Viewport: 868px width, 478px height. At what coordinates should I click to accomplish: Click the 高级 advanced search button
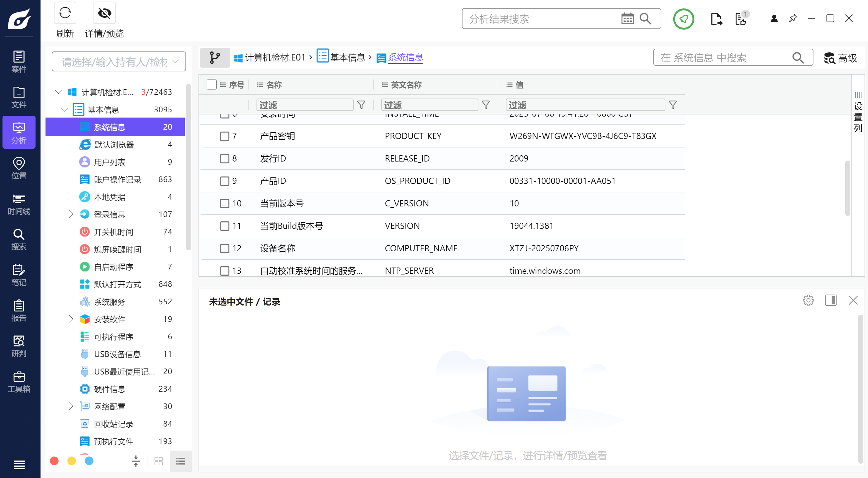840,58
